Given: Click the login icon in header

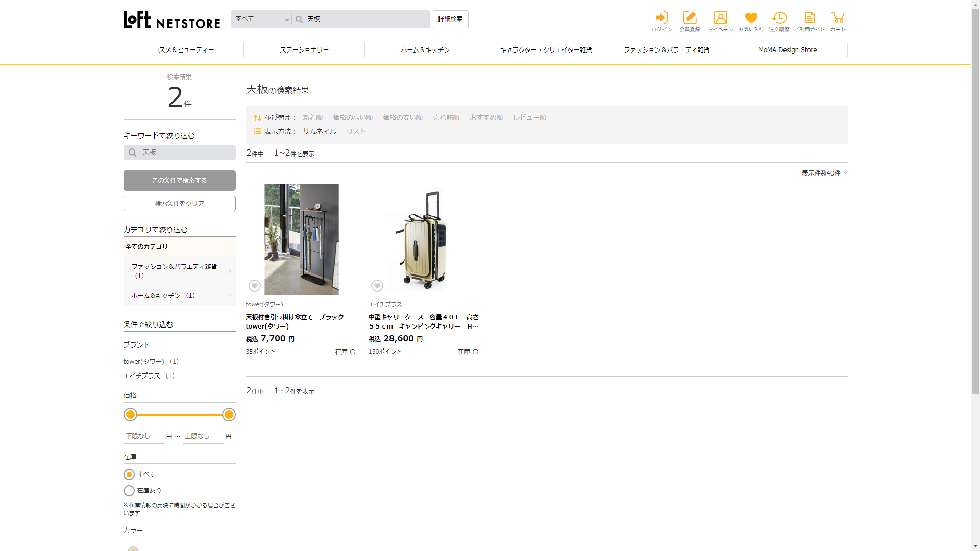Looking at the screenshot, I should pyautogui.click(x=661, y=18).
